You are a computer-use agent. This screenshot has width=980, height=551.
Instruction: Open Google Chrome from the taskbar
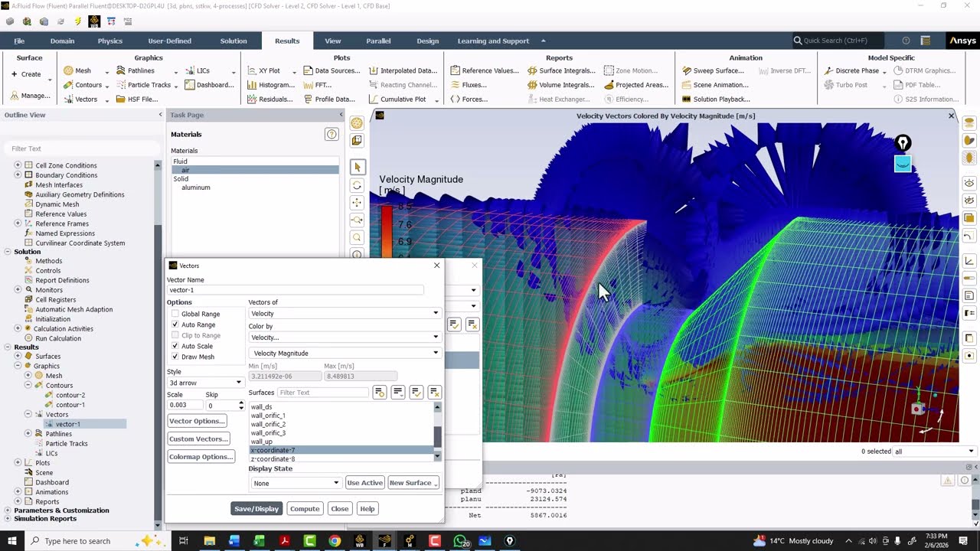pos(335,541)
